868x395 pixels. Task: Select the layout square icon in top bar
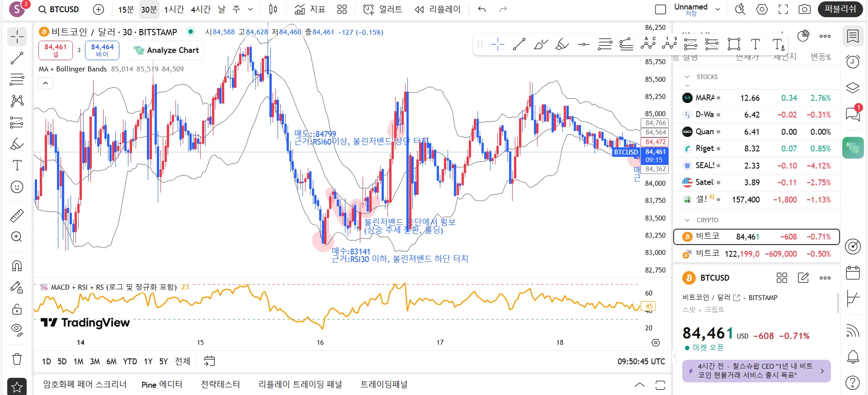(660, 9)
